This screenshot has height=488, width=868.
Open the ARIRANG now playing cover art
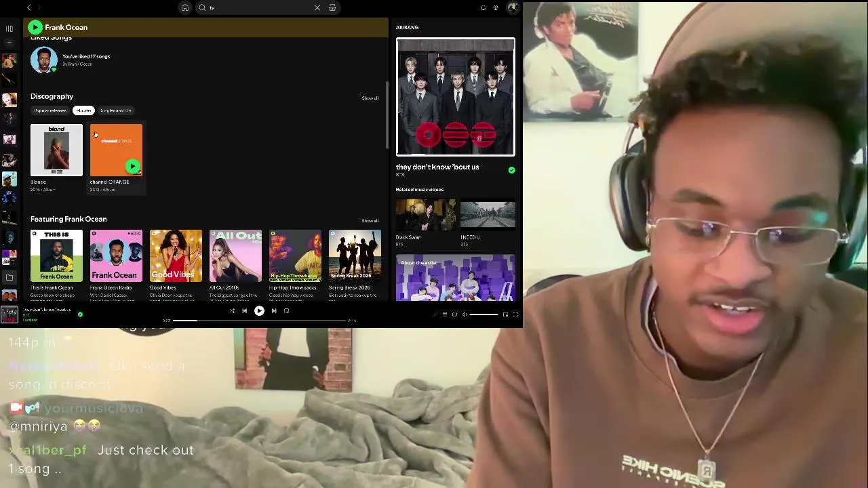(456, 97)
